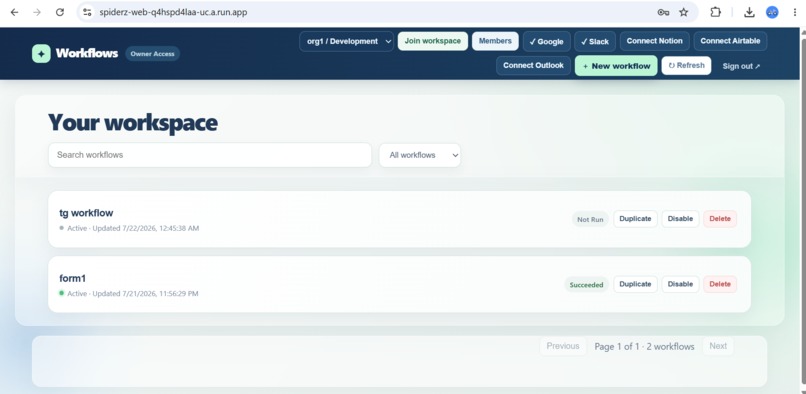The width and height of the screenshot is (806, 394).
Task: Open the Members button
Action: (495, 41)
